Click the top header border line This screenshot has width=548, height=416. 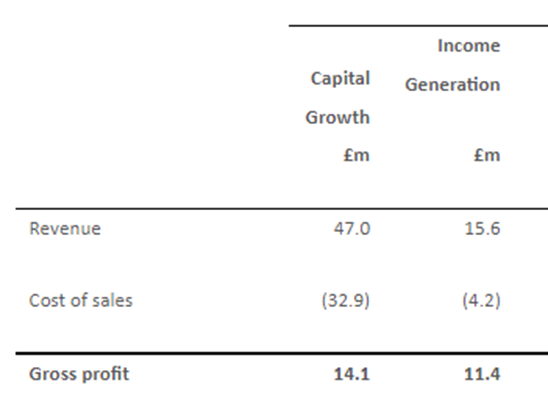point(418,26)
